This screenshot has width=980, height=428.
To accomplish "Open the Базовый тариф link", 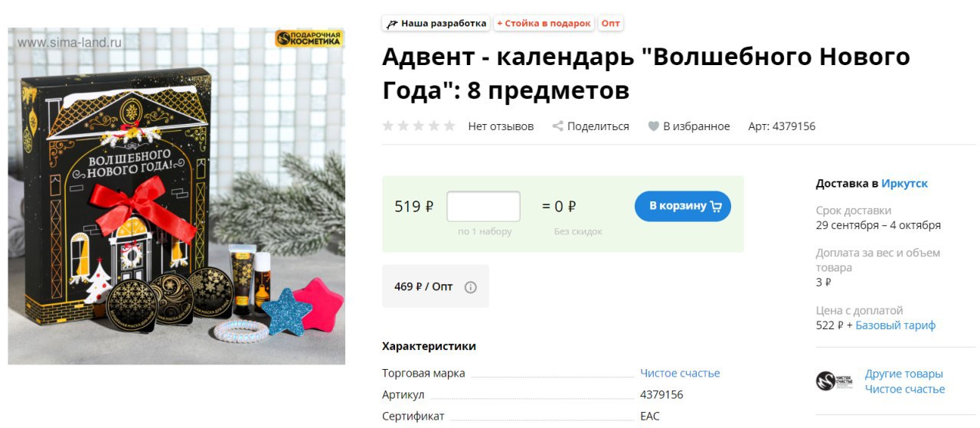I will coord(895,325).
